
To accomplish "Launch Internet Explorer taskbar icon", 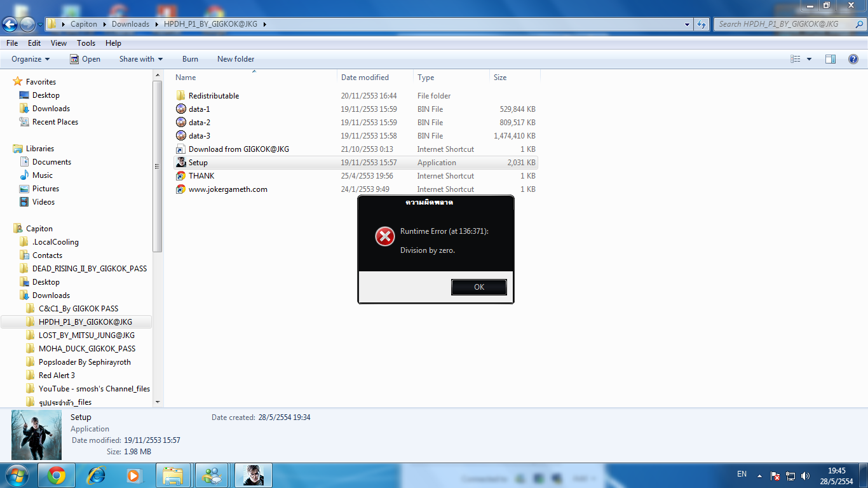I will (96, 475).
